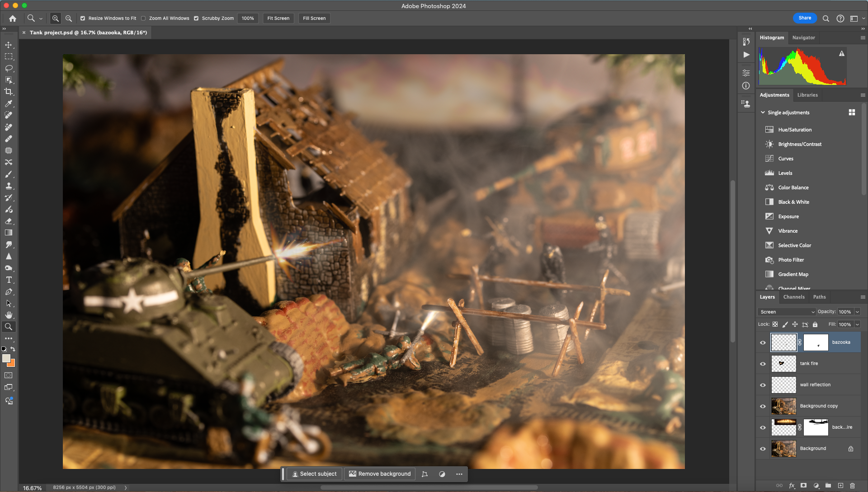Open Layers panel menu

coord(863,297)
